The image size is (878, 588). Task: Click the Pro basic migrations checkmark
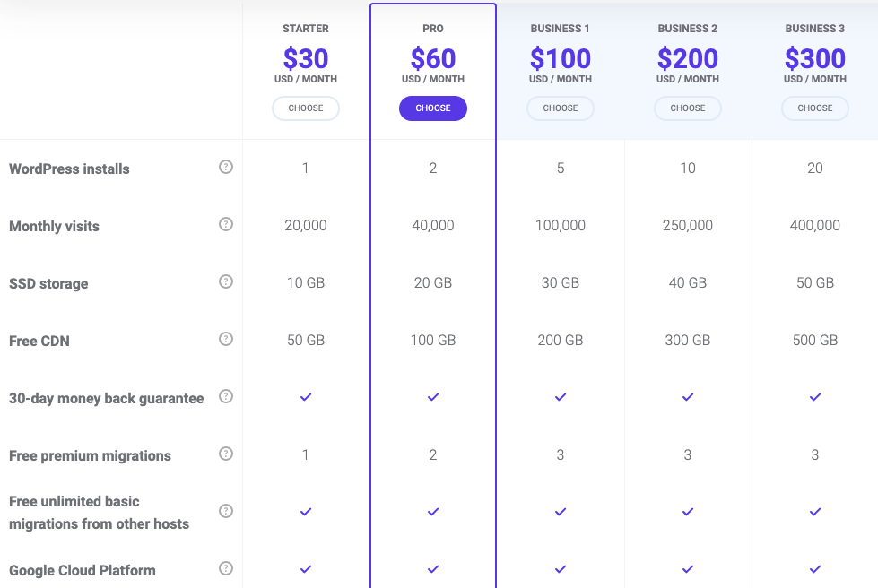433,512
